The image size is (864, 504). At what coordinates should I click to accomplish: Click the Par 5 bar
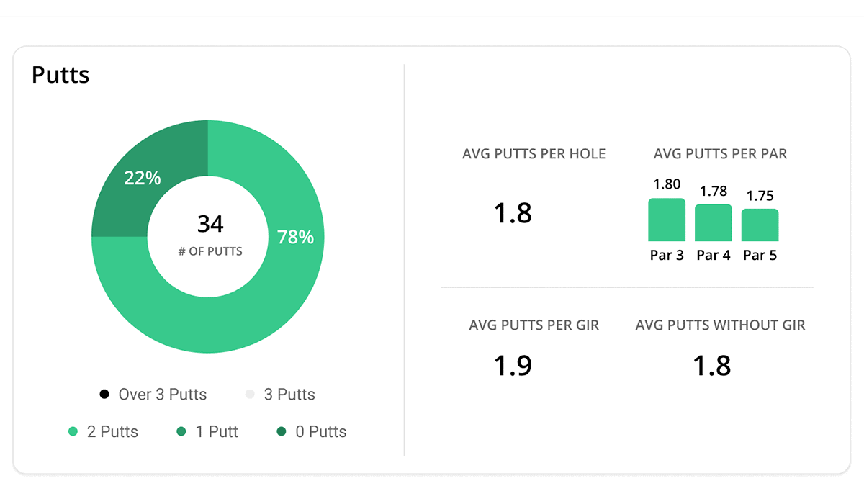[x=760, y=225]
